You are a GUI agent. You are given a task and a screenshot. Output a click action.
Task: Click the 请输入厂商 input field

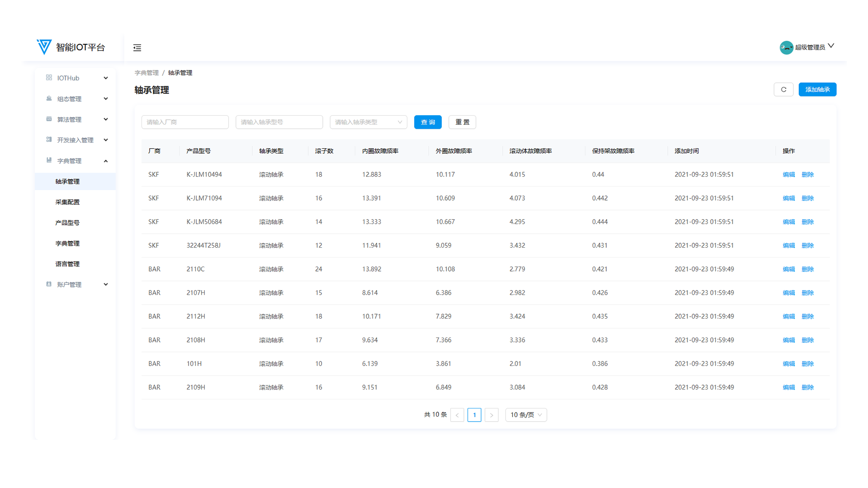click(185, 122)
